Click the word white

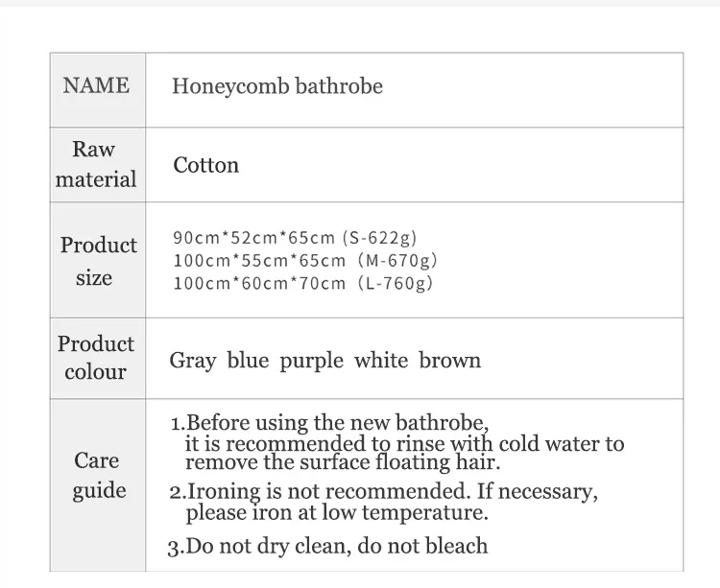click(381, 361)
